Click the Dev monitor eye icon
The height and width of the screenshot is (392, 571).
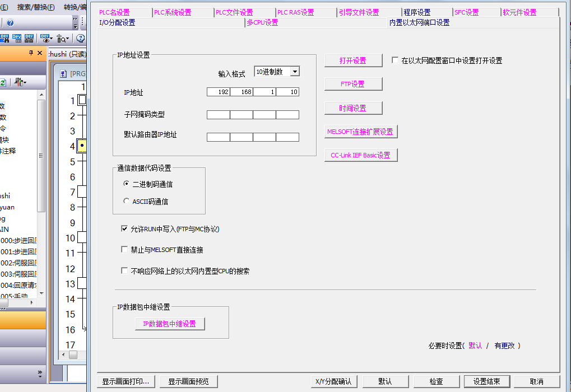pyautogui.click(x=46, y=39)
